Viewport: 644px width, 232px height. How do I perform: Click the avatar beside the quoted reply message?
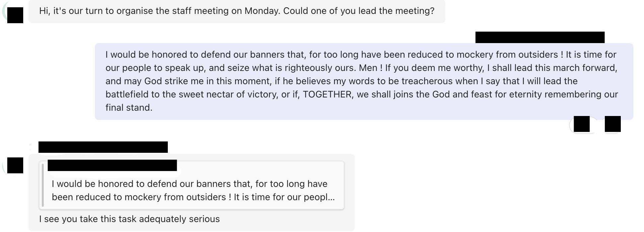(15, 165)
